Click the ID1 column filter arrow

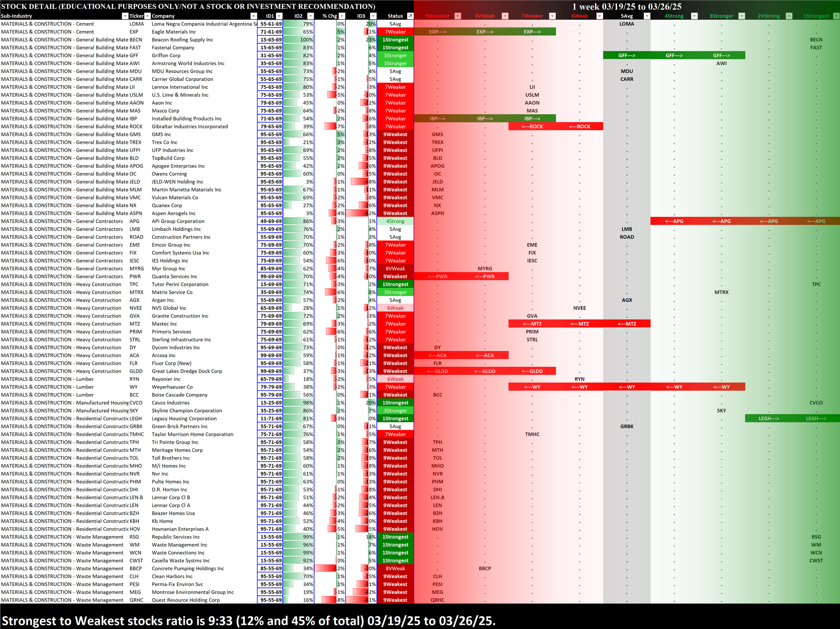pyautogui.click(x=279, y=16)
